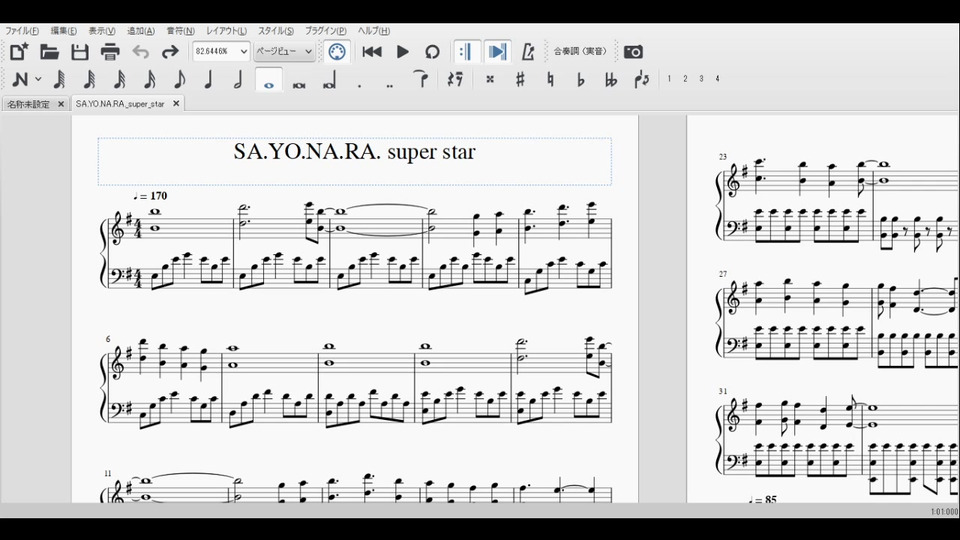
Task: Select the eighth note duration
Action: click(x=179, y=79)
